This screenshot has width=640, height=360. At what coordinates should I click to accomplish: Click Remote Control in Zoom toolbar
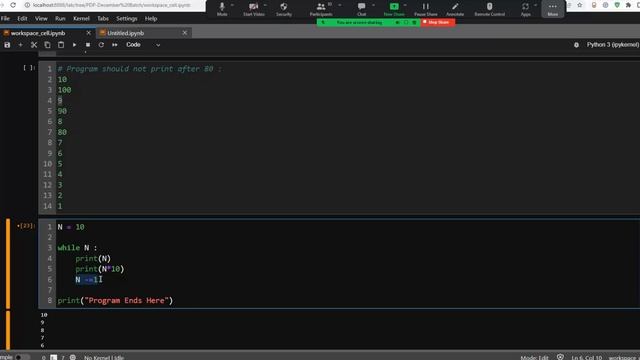tap(489, 9)
